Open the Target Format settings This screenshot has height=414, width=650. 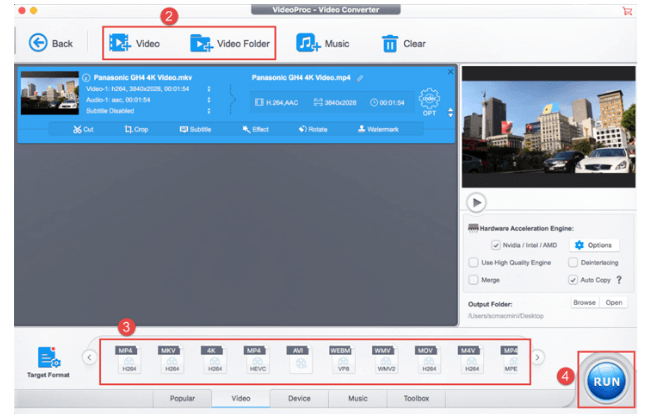click(48, 362)
